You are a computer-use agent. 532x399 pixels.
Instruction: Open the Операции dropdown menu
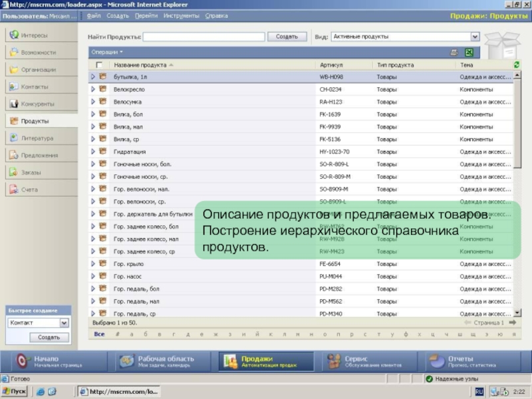107,53
